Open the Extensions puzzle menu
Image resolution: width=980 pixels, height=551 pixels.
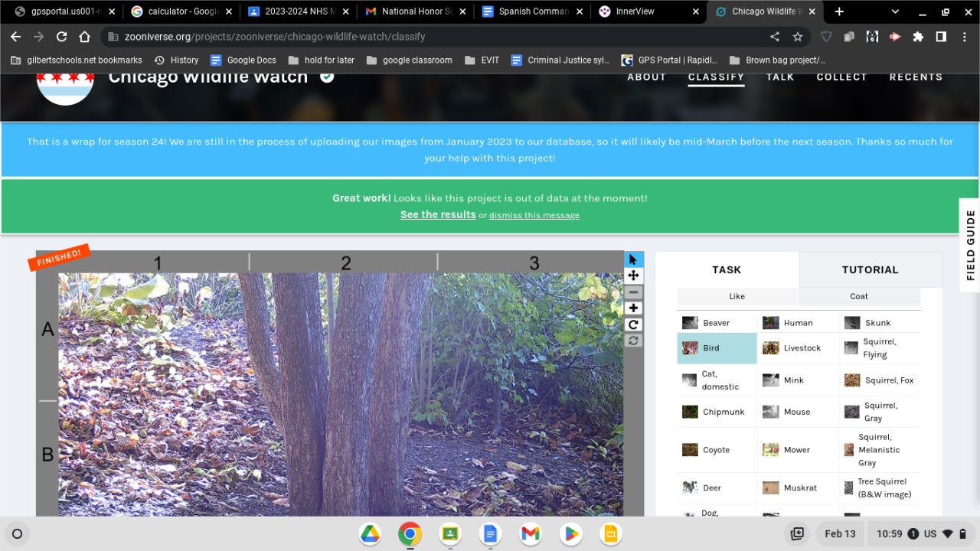[918, 37]
